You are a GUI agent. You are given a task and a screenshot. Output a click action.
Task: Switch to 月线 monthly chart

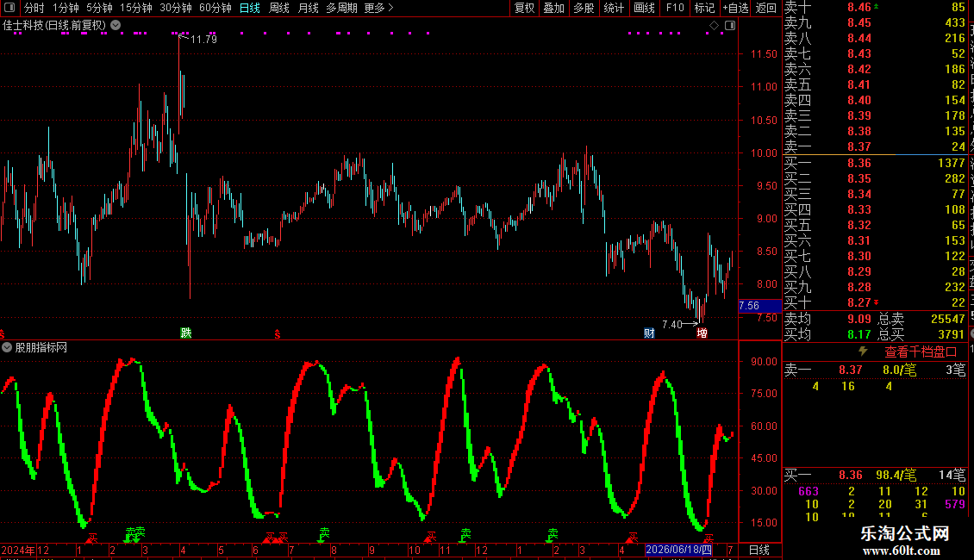(308, 8)
